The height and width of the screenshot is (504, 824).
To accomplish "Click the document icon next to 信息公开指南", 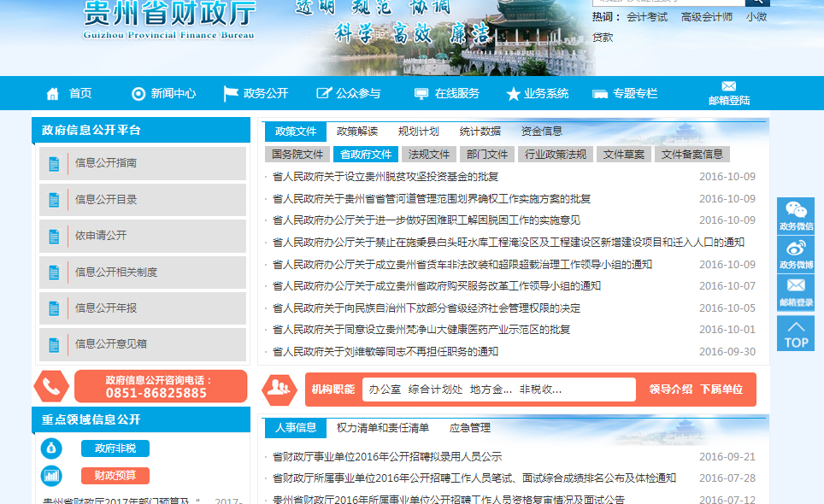I will point(55,163).
